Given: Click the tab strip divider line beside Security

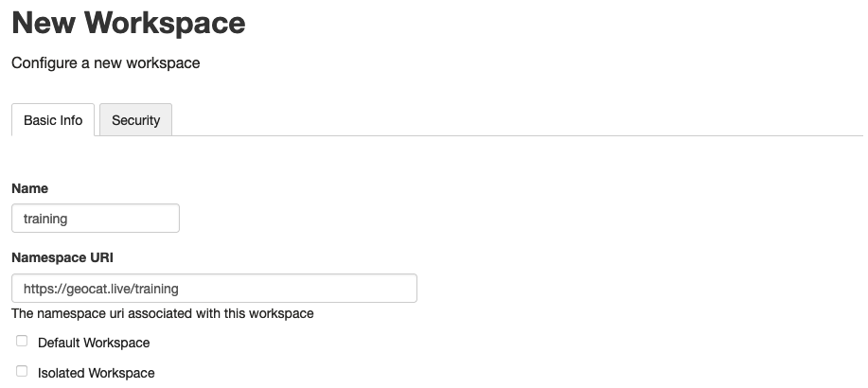Looking at the screenshot, I should [x=518, y=135].
